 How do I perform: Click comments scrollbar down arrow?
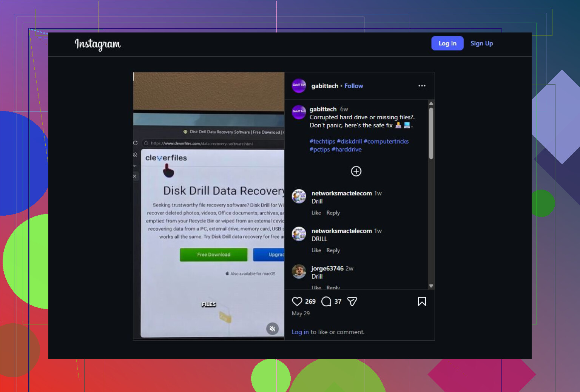[431, 286]
